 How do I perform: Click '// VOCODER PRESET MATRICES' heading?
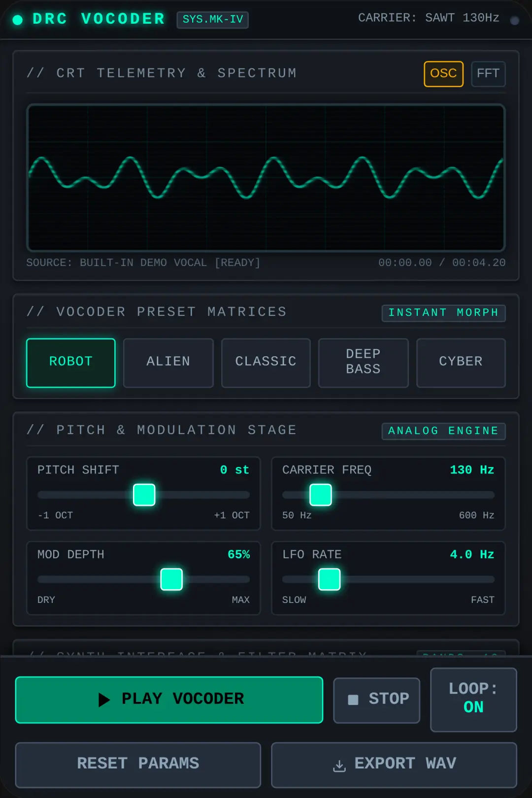[157, 312]
